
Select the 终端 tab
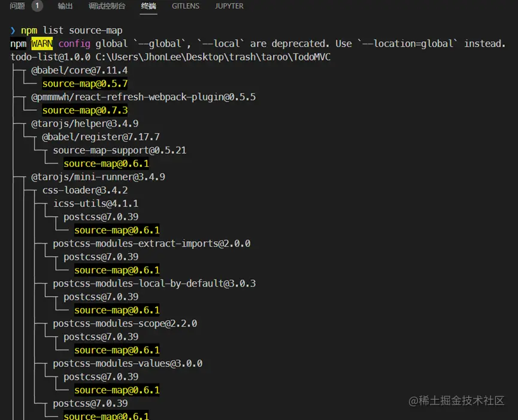click(x=149, y=6)
